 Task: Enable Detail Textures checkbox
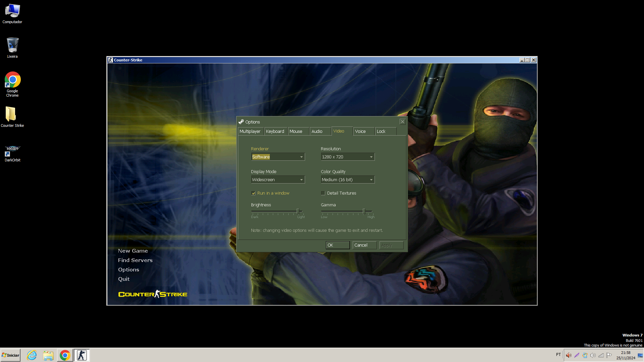point(323,193)
